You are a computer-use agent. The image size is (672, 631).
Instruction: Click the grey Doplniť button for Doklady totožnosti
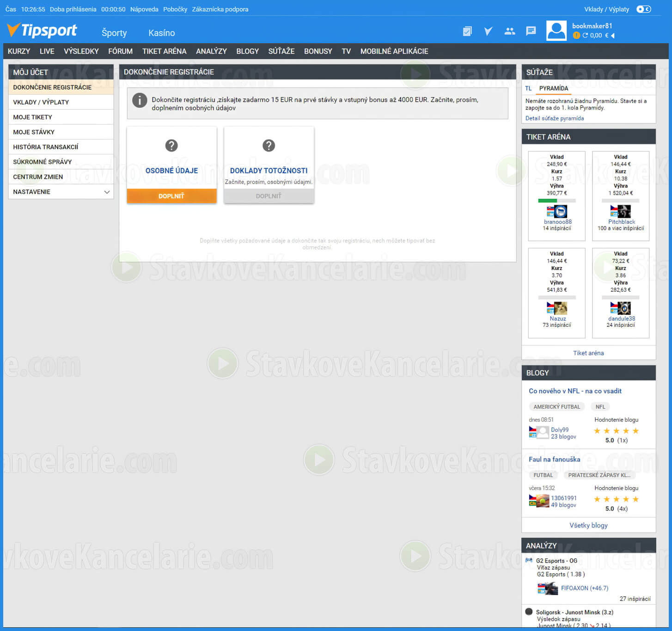pyautogui.click(x=269, y=196)
